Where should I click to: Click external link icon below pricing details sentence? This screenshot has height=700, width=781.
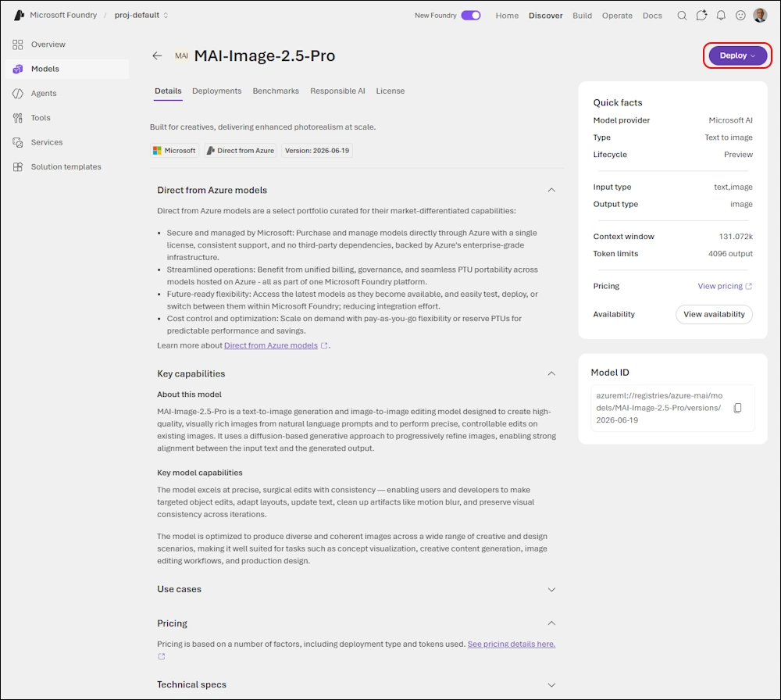click(x=162, y=656)
